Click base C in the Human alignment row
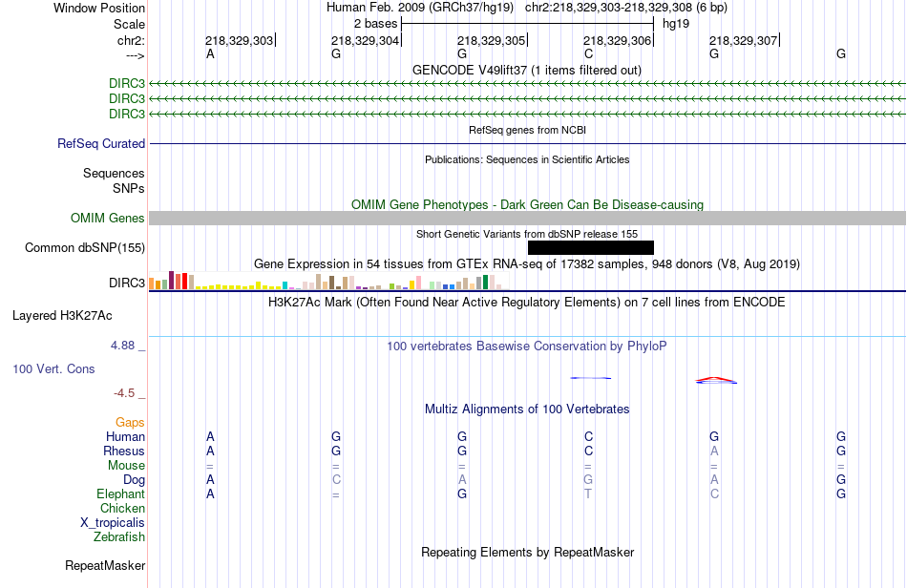907x588 pixels. pyautogui.click(x=588, y=436)
